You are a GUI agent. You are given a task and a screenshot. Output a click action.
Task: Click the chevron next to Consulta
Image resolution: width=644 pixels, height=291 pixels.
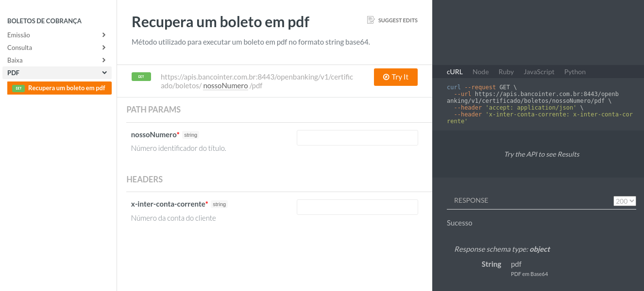point(103,47)
